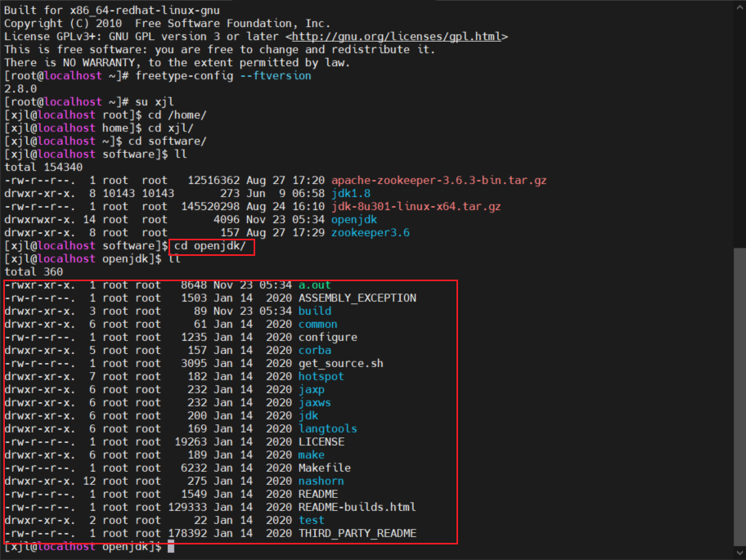Click the scrollbar down arrow

click(739, 553)
